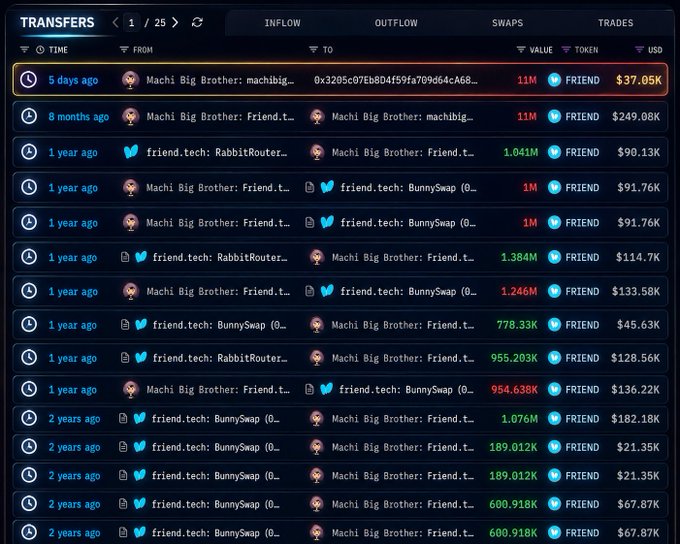Click contract document icon in 1.384M row
The image size is (680, 544).
click(x=125, y=257)
